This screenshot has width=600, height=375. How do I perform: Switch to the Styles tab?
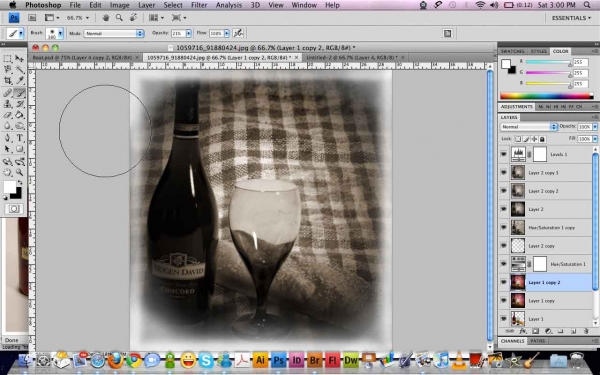tap(538, 51)
